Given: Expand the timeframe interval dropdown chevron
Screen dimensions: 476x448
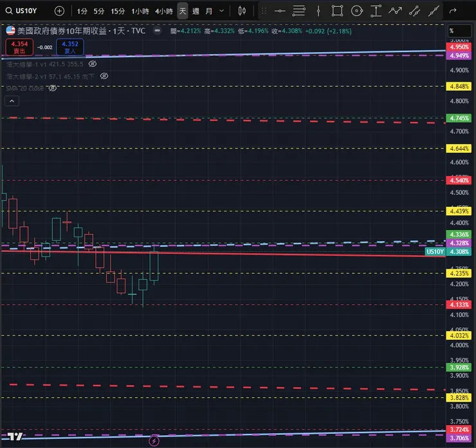Looking at the screenshot, I should (x=222, y=11).
